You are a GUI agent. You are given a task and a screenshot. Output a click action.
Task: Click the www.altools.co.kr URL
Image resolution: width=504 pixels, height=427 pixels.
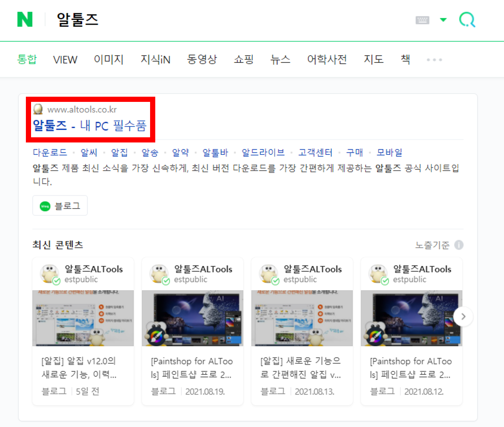point(82,109)
